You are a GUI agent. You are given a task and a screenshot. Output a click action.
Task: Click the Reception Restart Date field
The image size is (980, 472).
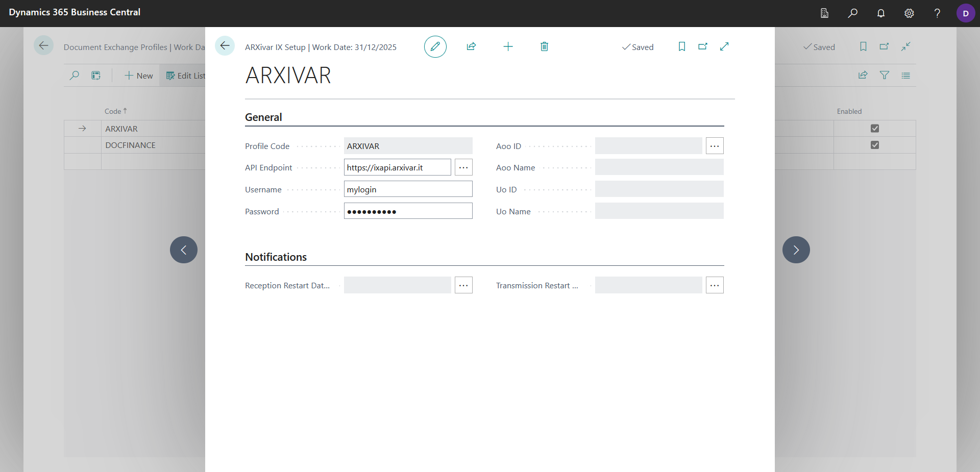click(398, 285)
